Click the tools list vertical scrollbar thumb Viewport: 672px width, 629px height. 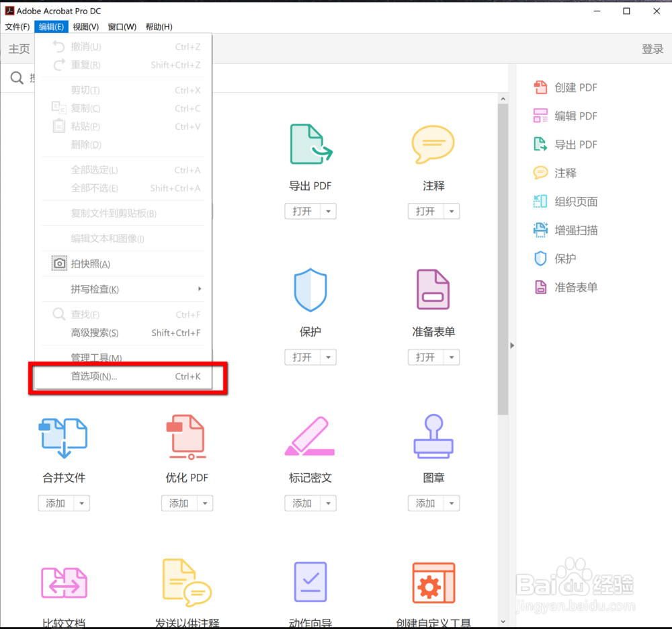(503, 259)
